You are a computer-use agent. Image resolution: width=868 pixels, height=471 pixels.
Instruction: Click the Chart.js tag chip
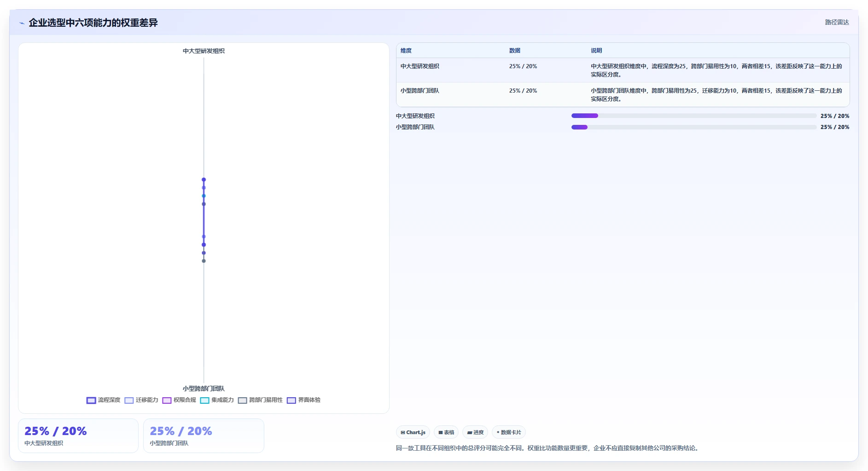pos(413,432)
